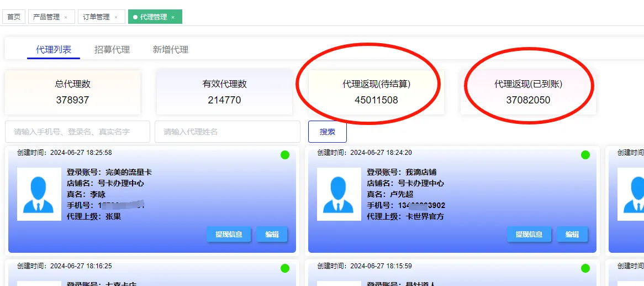644x286 pixels.
Task: Focus the phone/login name search field
Action: click(x=77, y=132)
